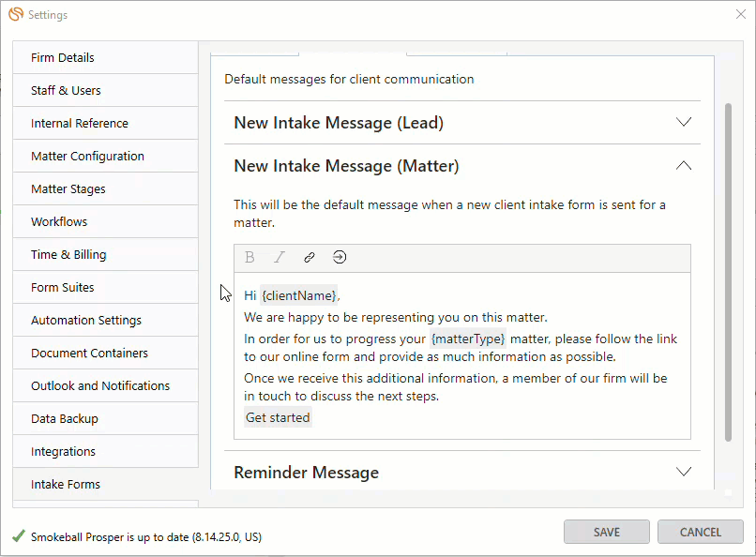Select Matter Configuration in the sidebar

[106, 156]
